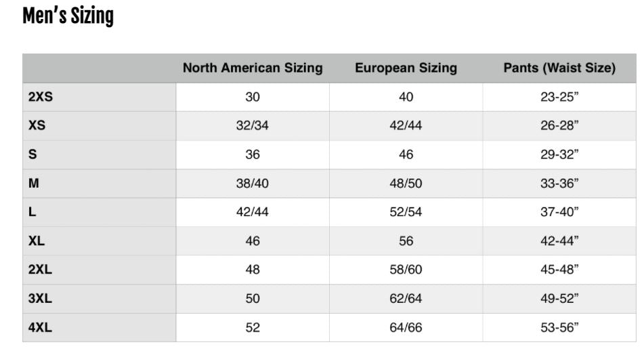
Task: Click European size 56 in XL row
Action: (406, 241)
